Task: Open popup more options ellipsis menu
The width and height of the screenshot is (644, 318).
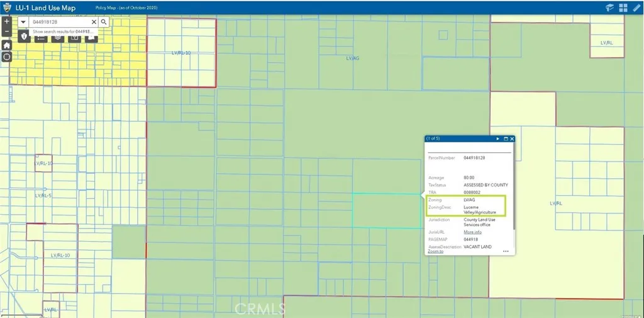Action: click(506, 251)
